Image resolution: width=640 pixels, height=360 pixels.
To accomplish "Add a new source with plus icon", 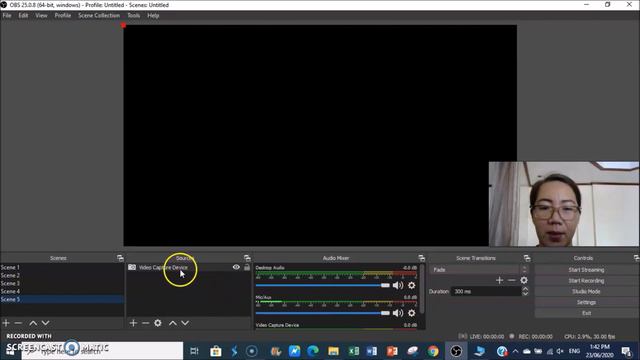I will coord(133,323).
